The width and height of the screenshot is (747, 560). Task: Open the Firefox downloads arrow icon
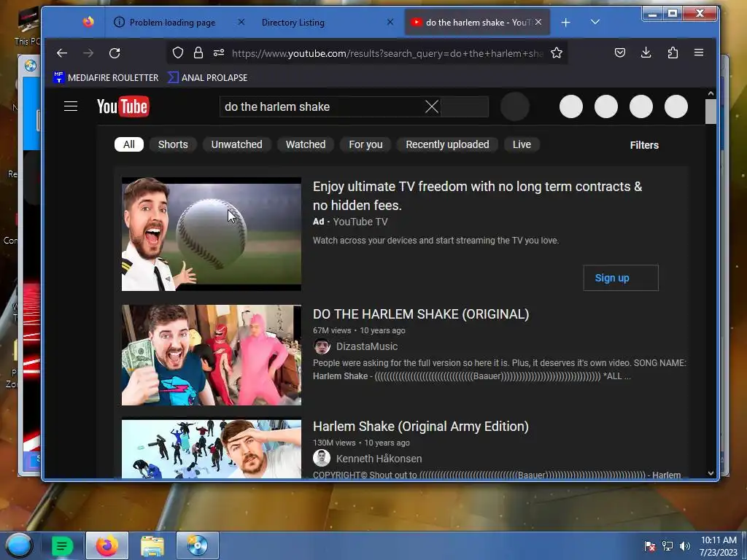[x=646, y=52]
